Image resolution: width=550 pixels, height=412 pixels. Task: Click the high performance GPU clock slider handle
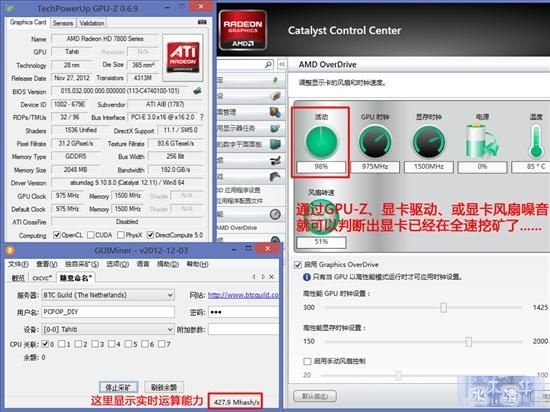pos(444,308)
